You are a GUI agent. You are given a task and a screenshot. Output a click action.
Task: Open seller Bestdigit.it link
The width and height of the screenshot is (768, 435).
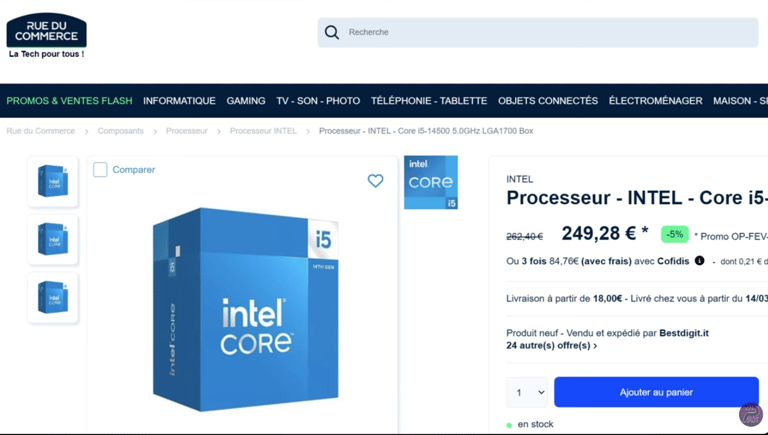point(684,333)
